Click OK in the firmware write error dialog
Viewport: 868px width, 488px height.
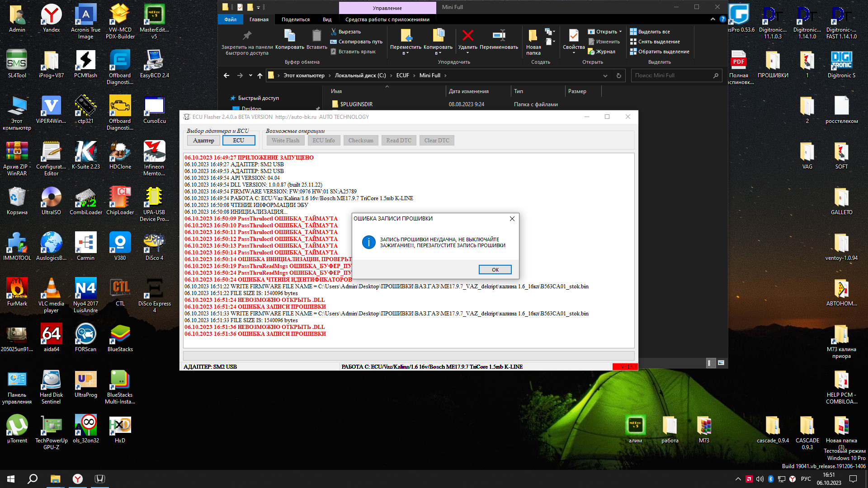[x=495, y=270]
